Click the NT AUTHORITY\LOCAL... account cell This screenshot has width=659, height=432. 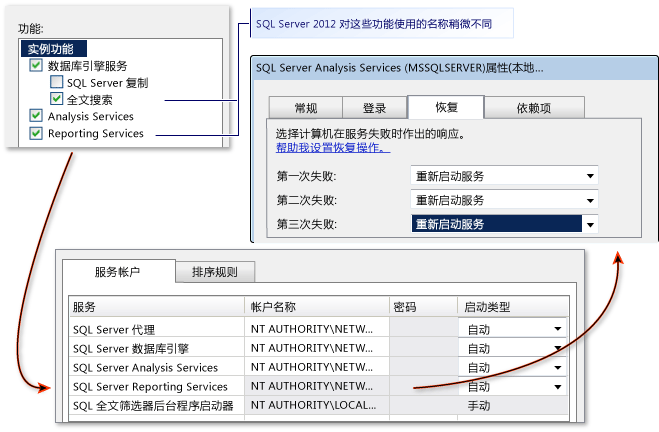317,405
